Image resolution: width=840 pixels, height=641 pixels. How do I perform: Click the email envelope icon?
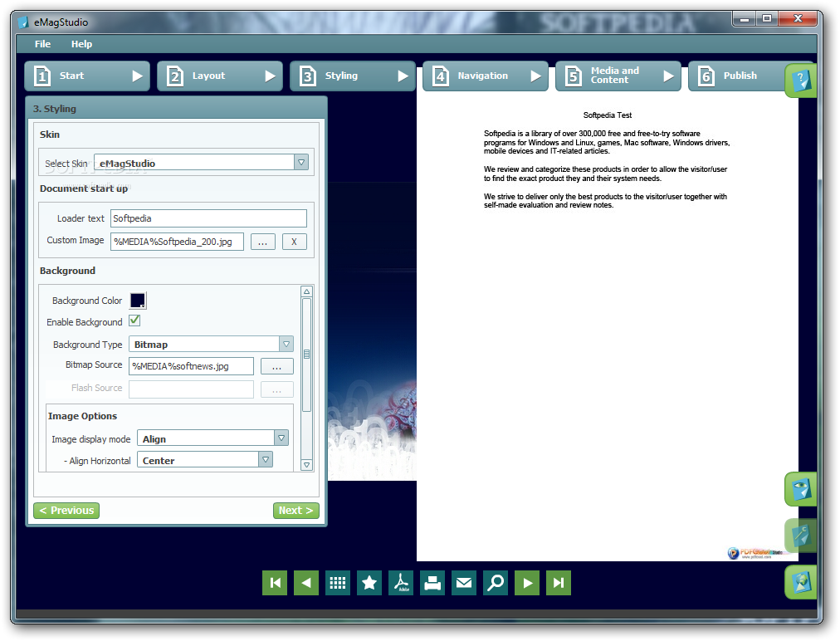coord(464,583)
